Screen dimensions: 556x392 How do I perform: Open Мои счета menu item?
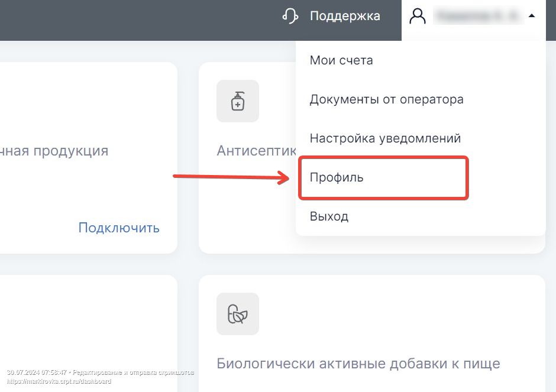(x=341, y=60)
